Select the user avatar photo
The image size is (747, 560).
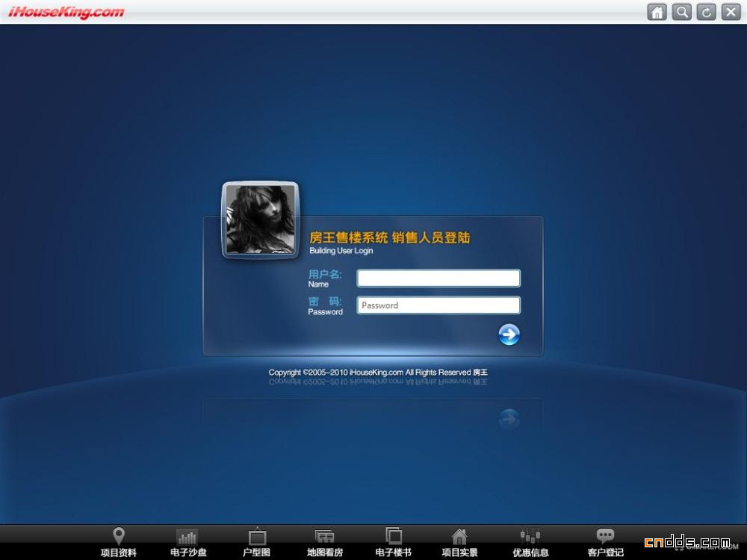coord(261,220)
